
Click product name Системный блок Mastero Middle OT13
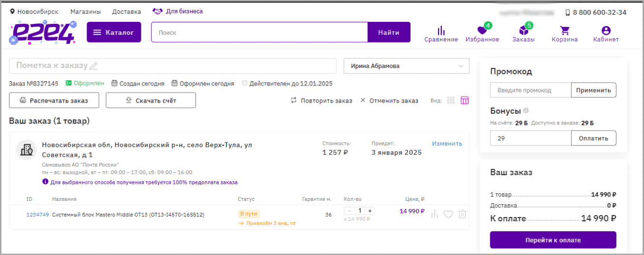coord(128,215)
